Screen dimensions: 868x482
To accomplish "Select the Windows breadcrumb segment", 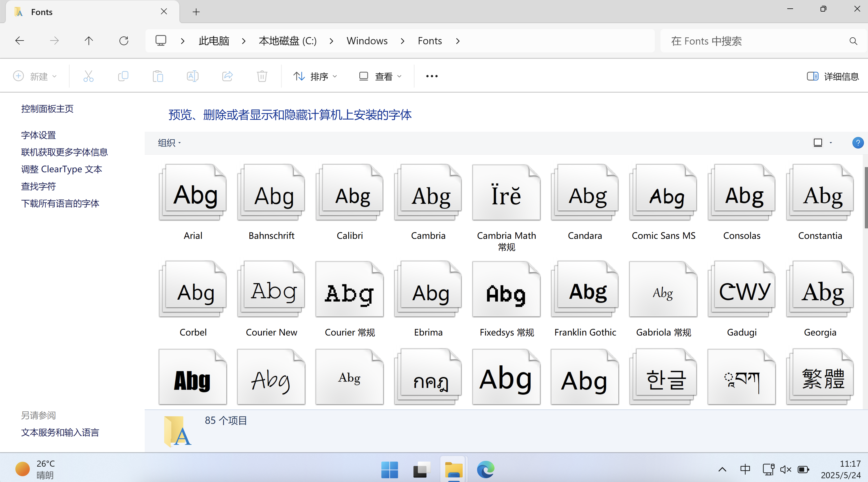I will pyautogui.click(x=367, y=41).
